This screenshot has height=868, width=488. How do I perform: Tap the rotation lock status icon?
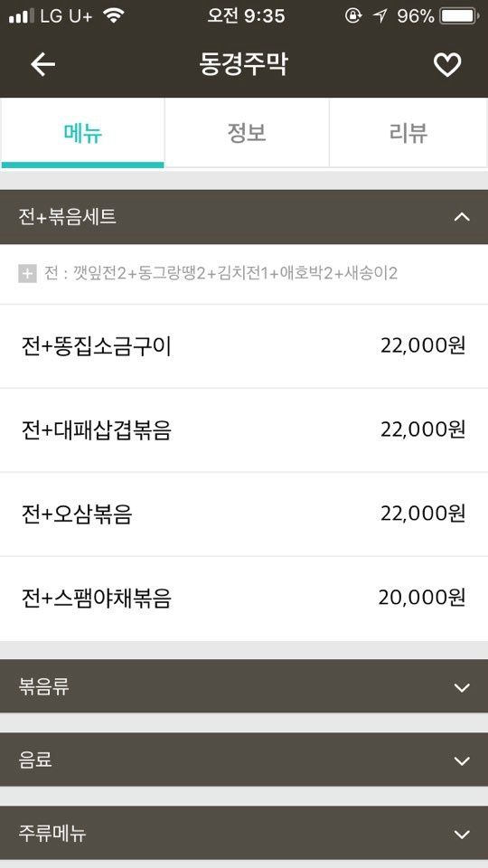(x=353, y=16)
